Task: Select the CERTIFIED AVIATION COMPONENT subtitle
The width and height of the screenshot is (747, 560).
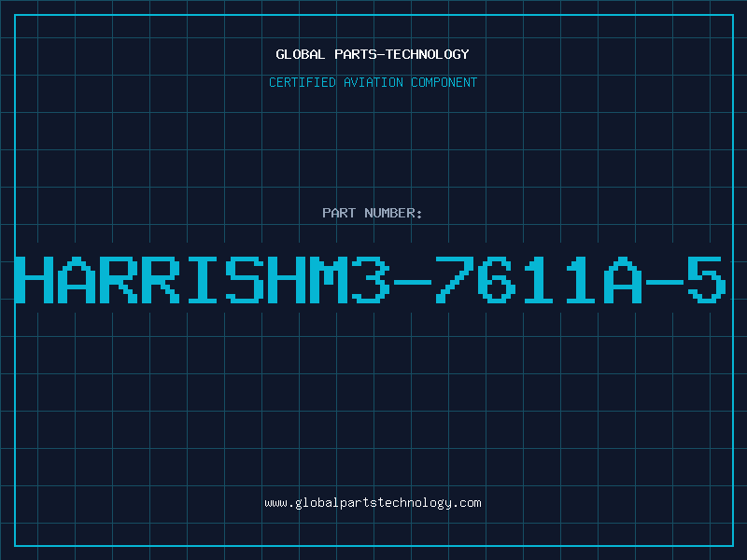Action: 373,82
